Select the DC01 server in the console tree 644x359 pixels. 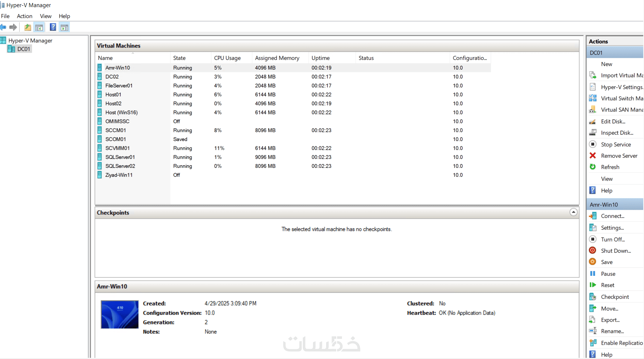(x=23, y=49)
